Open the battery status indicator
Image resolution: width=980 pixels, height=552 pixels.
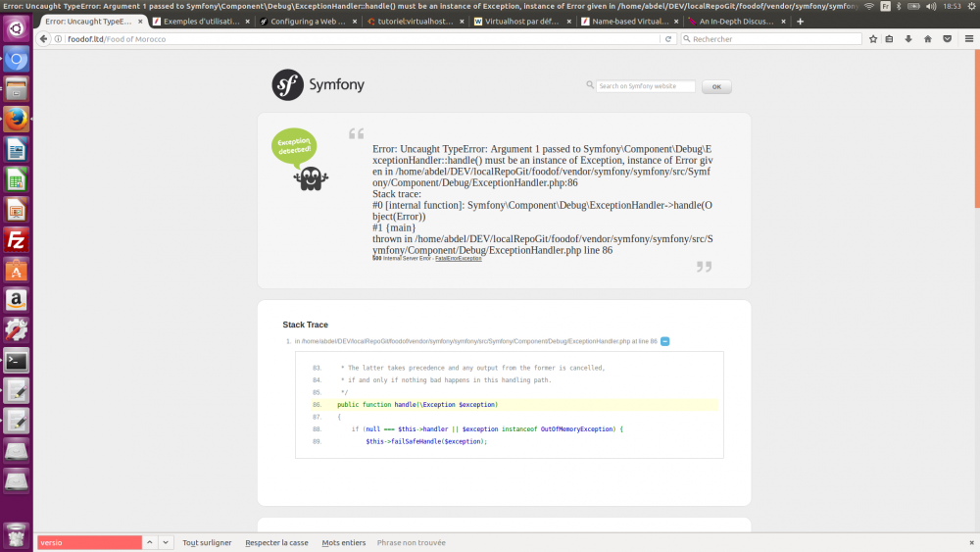click(x=913, y=6)
